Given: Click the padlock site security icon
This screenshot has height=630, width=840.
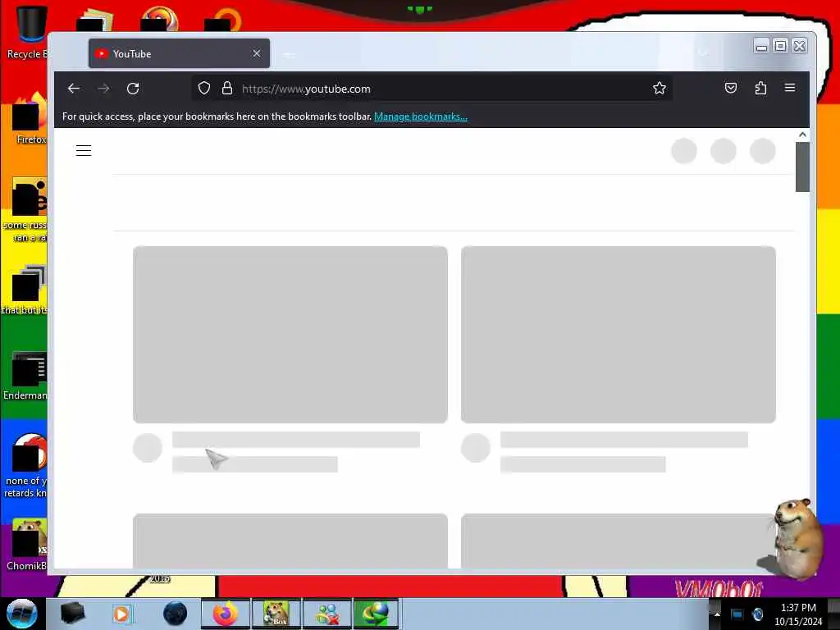Looking at the screenshot, I should (227, 88).
